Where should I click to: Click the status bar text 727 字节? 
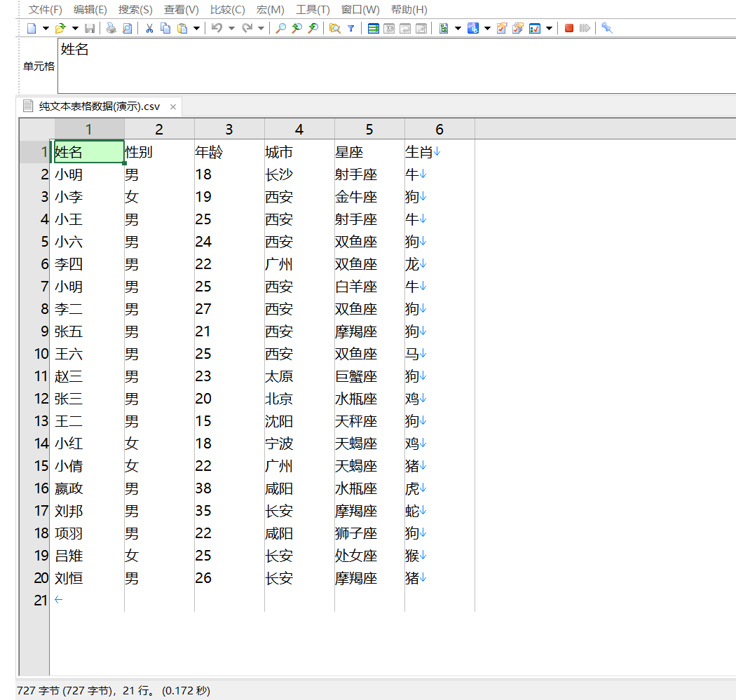(x=39, y=691)
